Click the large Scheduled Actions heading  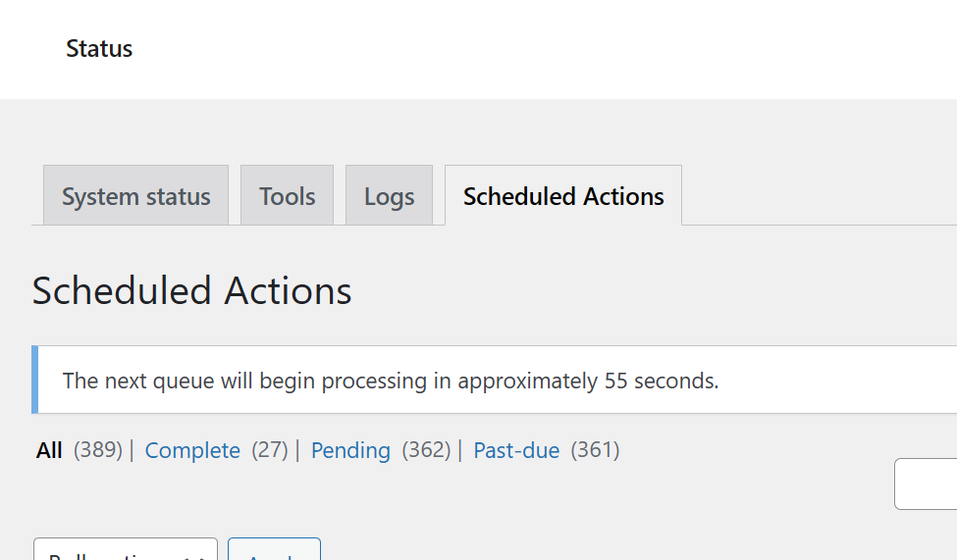tap(191, 290)
